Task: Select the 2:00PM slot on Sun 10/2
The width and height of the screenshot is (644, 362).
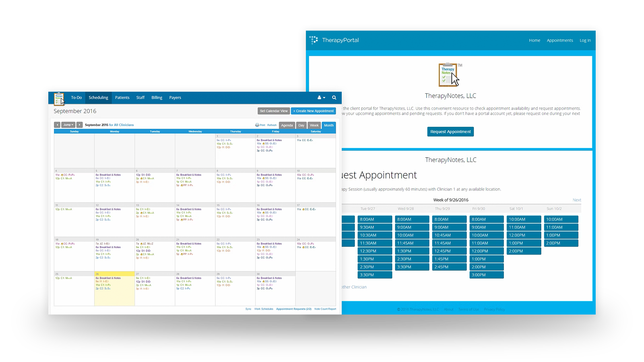Action: [561, 243]
